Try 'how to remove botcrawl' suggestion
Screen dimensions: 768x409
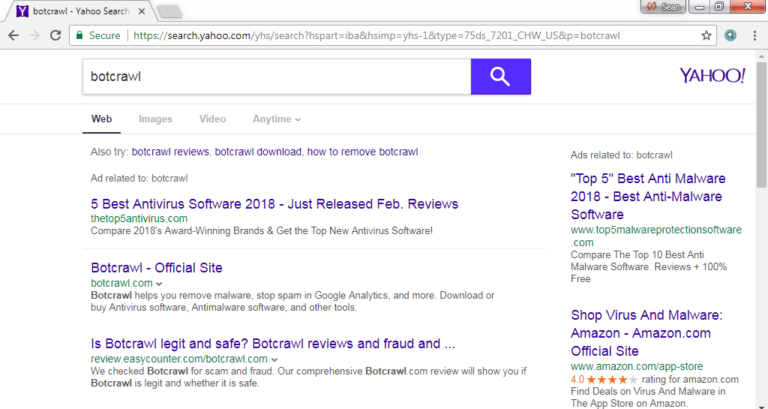click(x=362, y=152)
